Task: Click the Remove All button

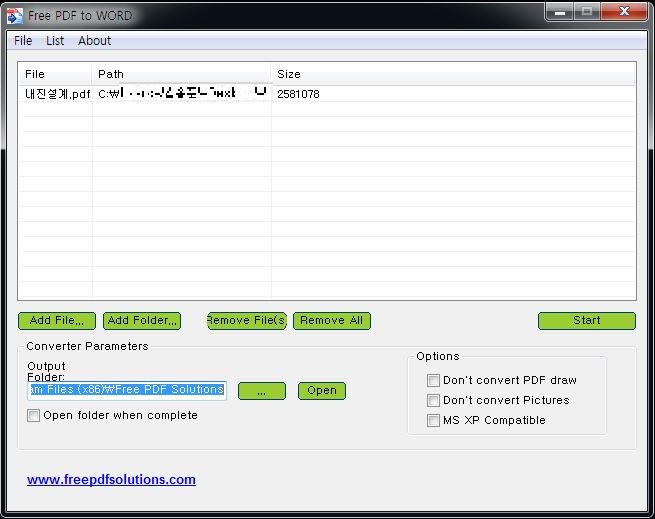Action: pos(332,321)
